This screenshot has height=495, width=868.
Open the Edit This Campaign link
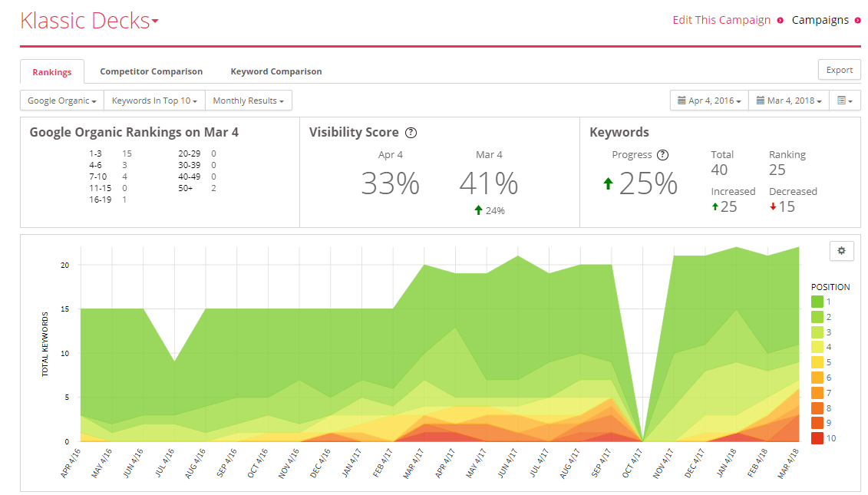721,20
